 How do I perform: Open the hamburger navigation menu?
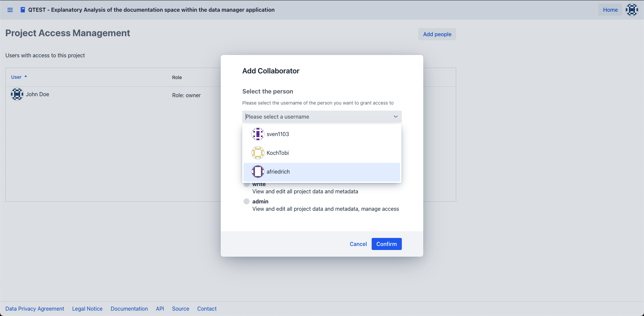(x=10, y=10)
